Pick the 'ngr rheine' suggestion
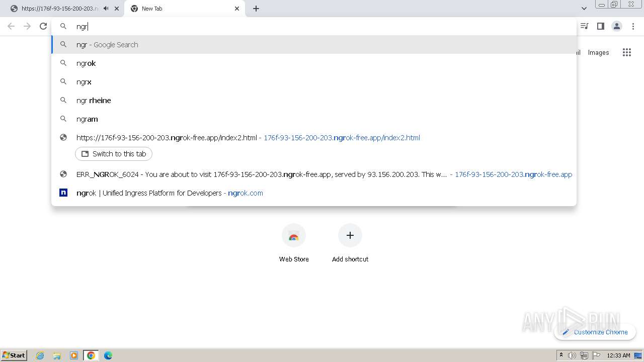 point(314,101)
